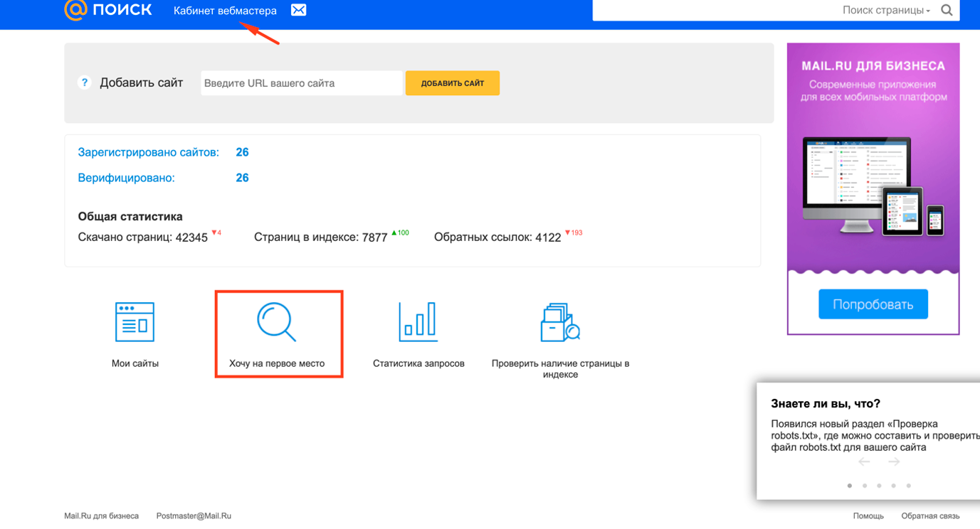The image size is (980, 529).
Task: Click the question mark help icon
Action: [x=84, y=82]
